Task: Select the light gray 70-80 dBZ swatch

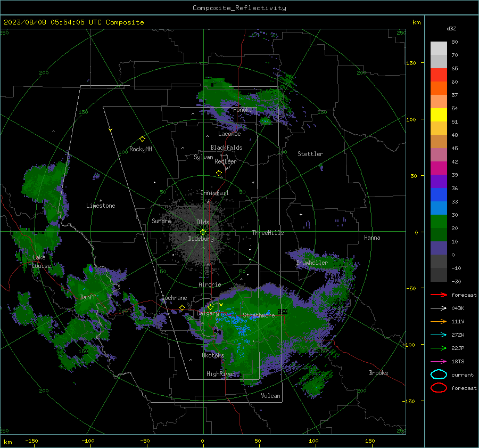Action: (439, 48)
